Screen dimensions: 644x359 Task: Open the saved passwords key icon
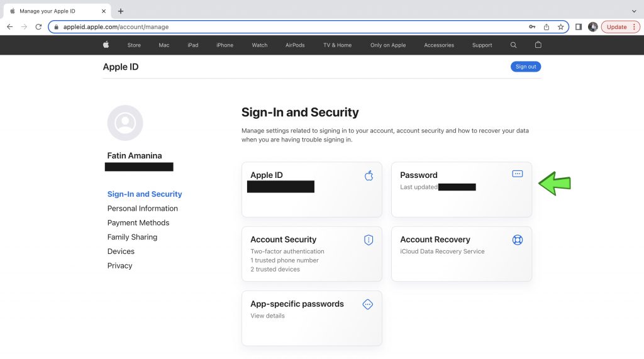coord(532,26)
